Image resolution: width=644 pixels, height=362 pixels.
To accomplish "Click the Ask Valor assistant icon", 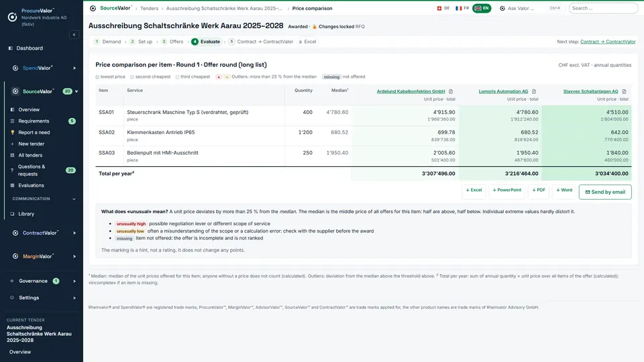I will point(502,8).
